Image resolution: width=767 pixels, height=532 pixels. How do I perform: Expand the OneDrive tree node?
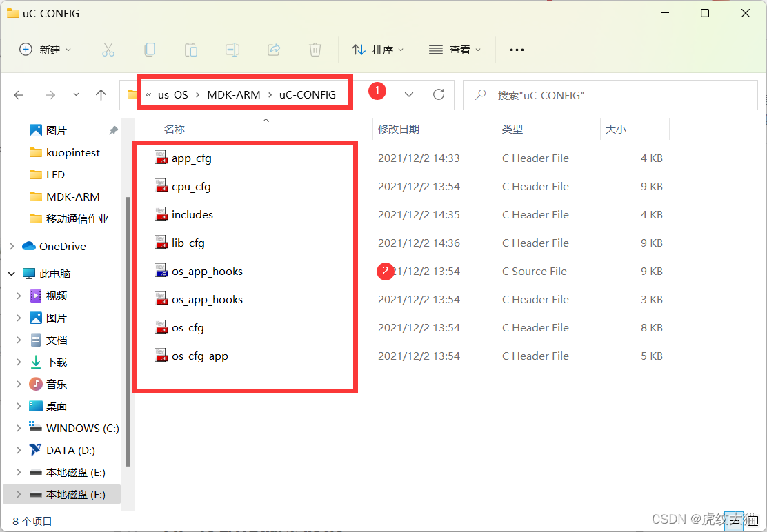pyautogui.click(x=12, y=246)
